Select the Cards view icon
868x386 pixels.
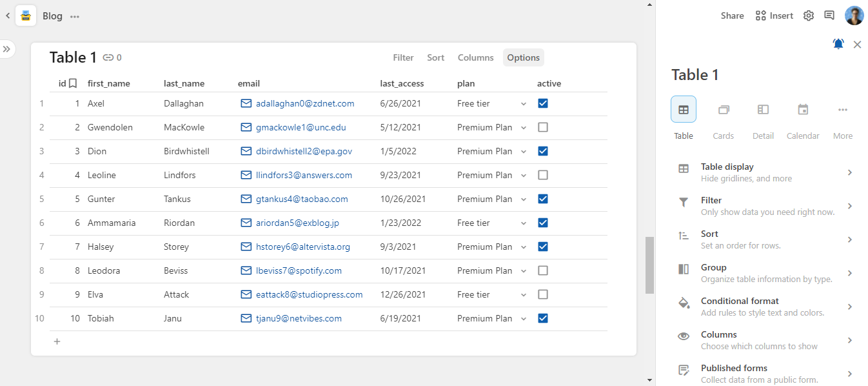click(x=724, y=110)
